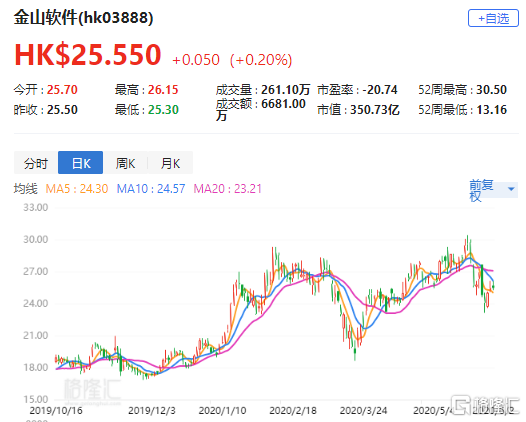Click the 昨收 value 25.50
Viewport: 526px width, 422px height.
click(x=62, y=110)
